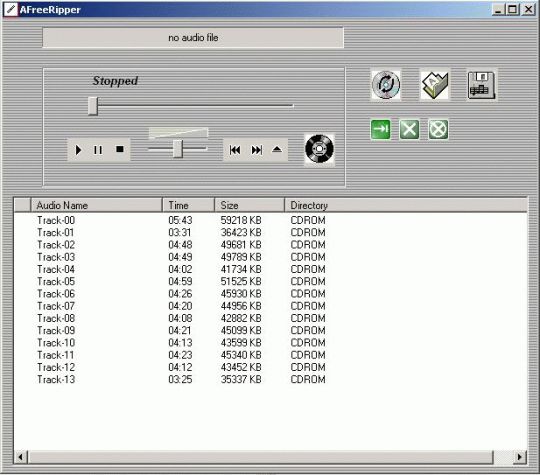540x475 pixels.
Task: Click the 05:43 time value
Action: [x=180, y=220]
